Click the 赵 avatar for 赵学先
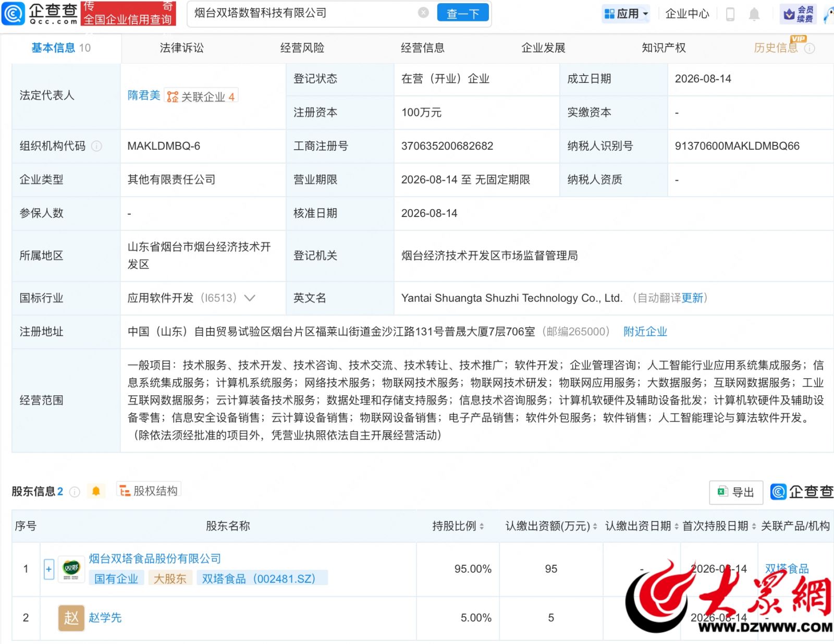834x644 pixels. pyautogui.click(x=71, y=618)
